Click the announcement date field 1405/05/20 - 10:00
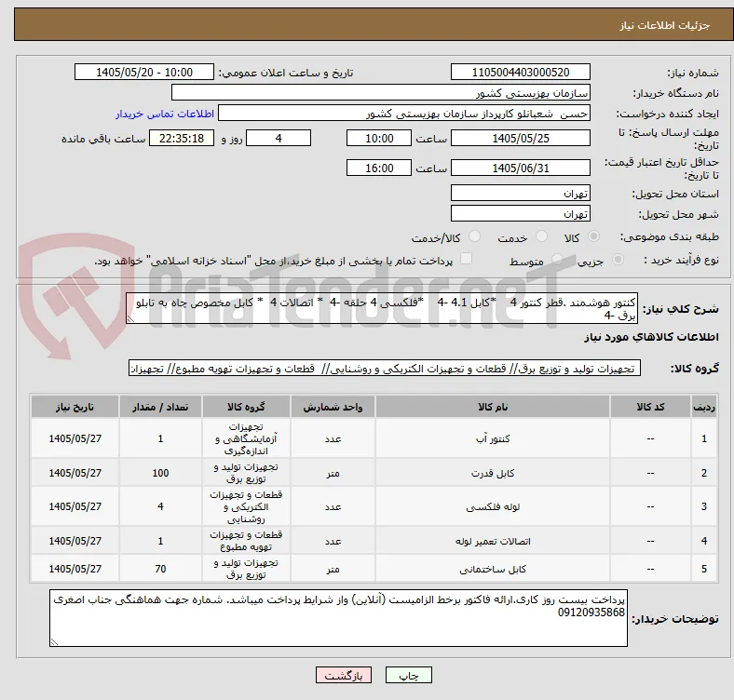This screenshot has width=734, height=700. coord(144,72)
